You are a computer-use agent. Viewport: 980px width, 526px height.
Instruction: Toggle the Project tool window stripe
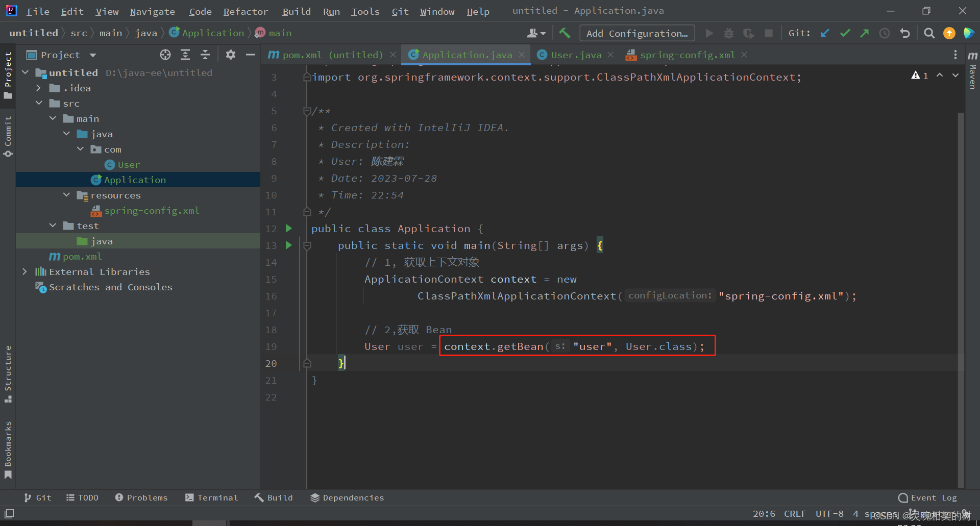(8, 75)
